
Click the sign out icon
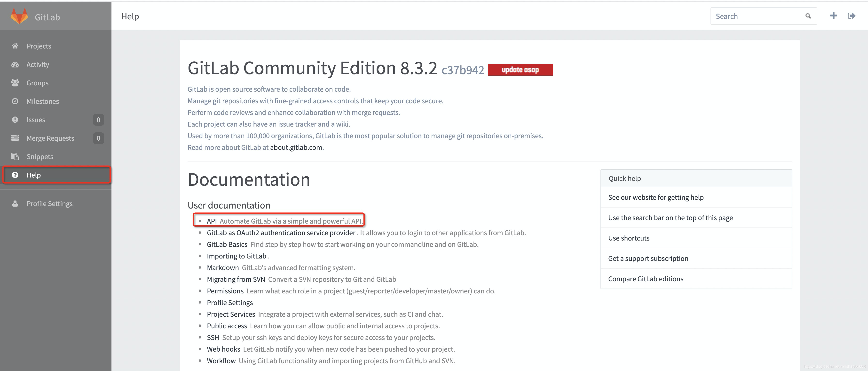[x=852, y=16]
